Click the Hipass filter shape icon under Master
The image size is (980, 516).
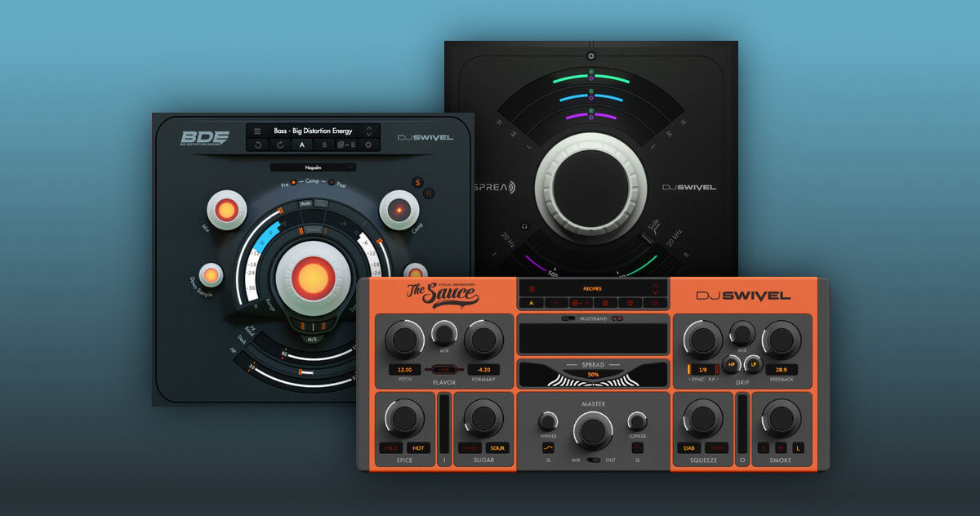[548, 447]
